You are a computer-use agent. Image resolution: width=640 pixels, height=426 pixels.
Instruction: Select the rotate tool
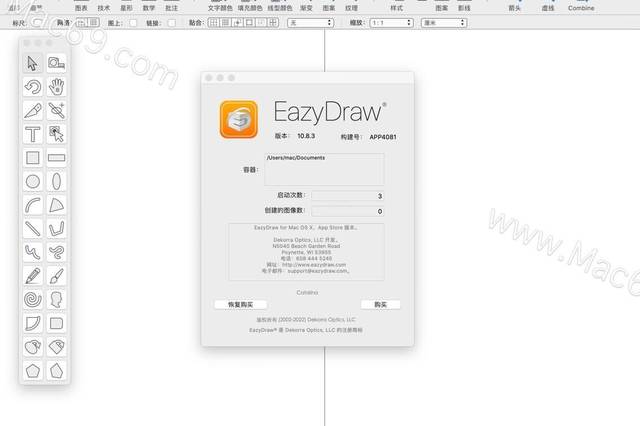click(33, 87)
